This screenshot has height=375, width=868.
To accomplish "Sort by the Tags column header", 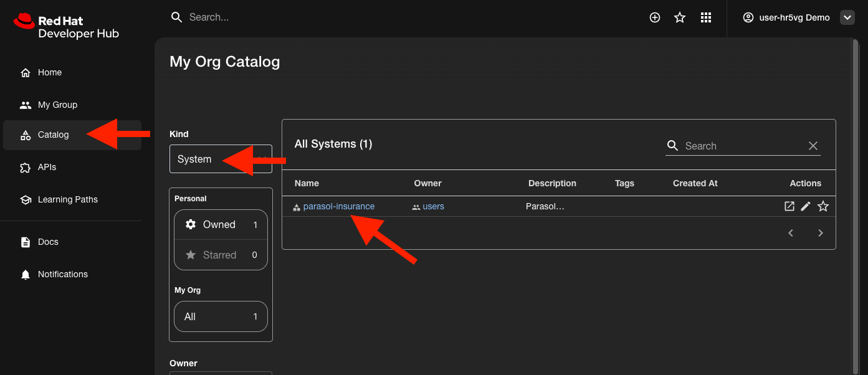I will 624,183.
